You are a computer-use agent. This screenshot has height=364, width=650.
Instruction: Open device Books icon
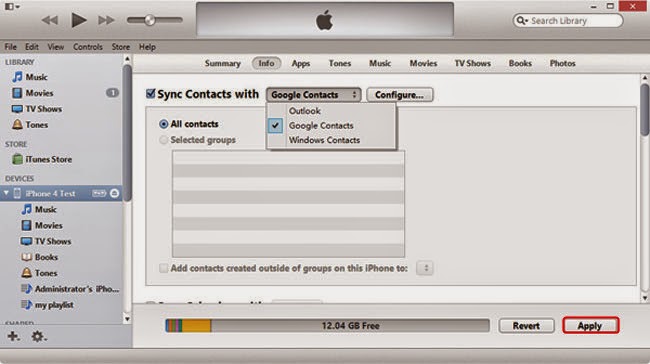coord(27,257)
